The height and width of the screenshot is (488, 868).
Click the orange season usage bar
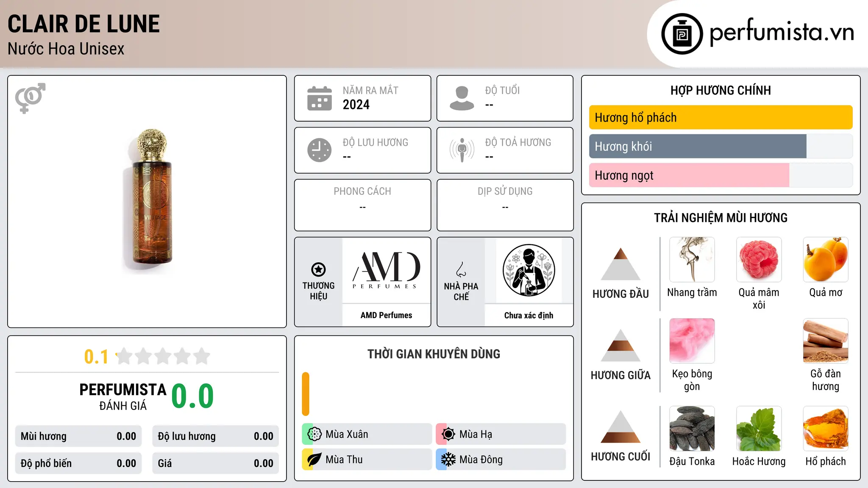(x=306, y=394)
